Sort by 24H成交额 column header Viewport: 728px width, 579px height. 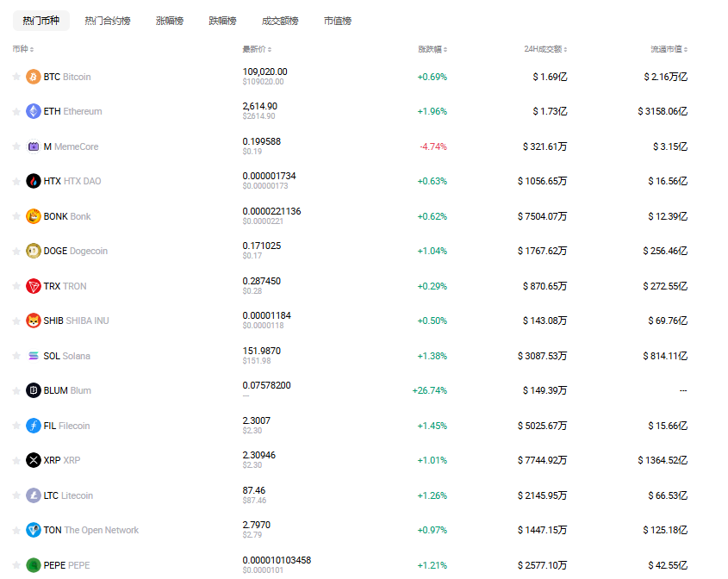coord(544,49)
